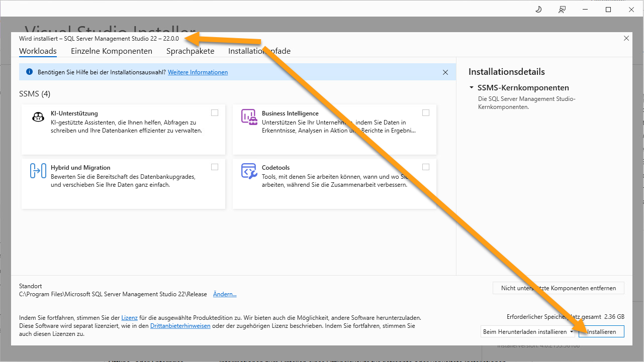Tick the Codetools workload checkbox
The width and height of the screenshot is (644, 362).
click(x=426, y=167)
